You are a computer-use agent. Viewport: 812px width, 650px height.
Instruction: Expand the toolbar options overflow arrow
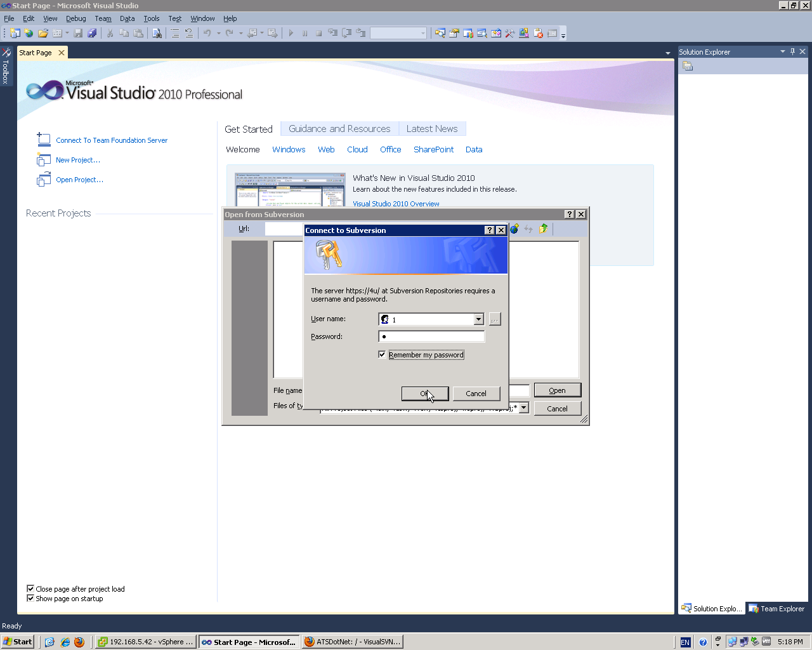point(563,34)
